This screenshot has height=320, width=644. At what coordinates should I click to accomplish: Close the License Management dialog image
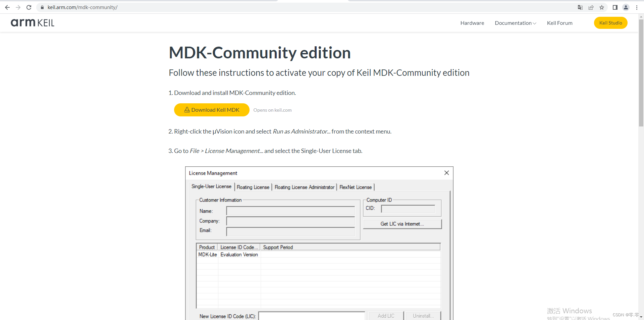coord(446,173)
